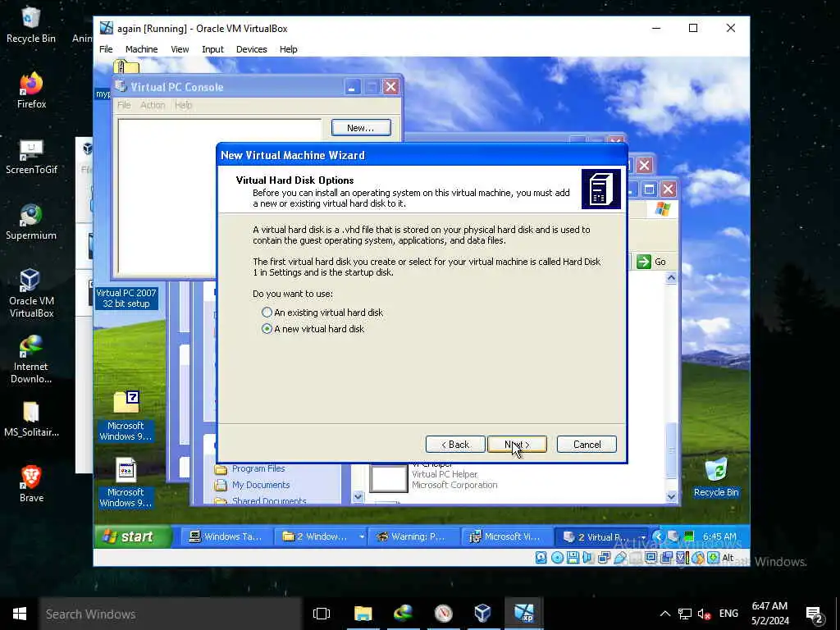Select the Brave desktop icon

tap(31, 484)
